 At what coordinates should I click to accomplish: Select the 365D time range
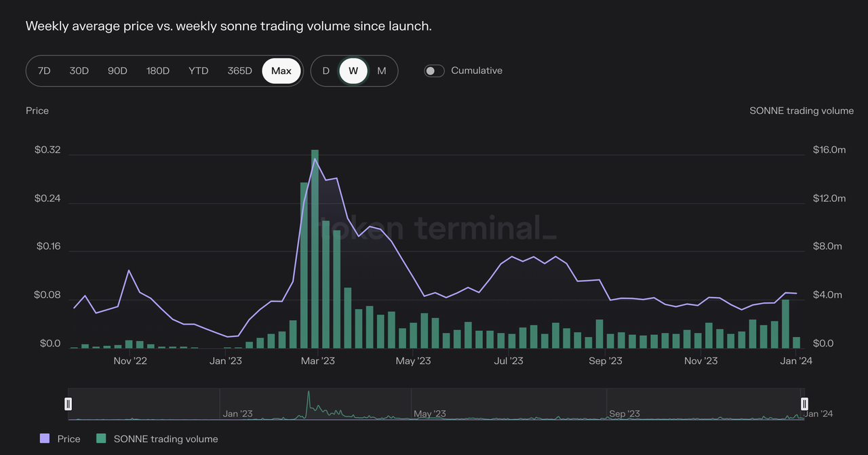(239, 71)
